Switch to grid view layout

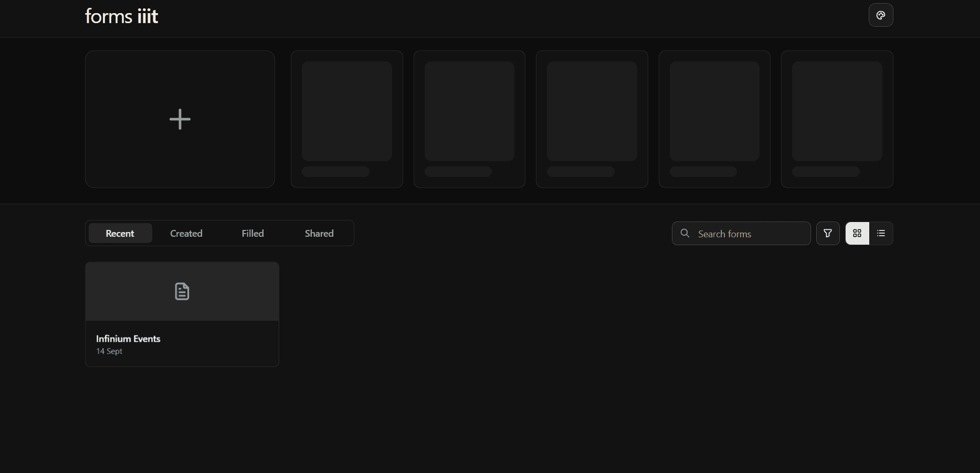(857, 233)
